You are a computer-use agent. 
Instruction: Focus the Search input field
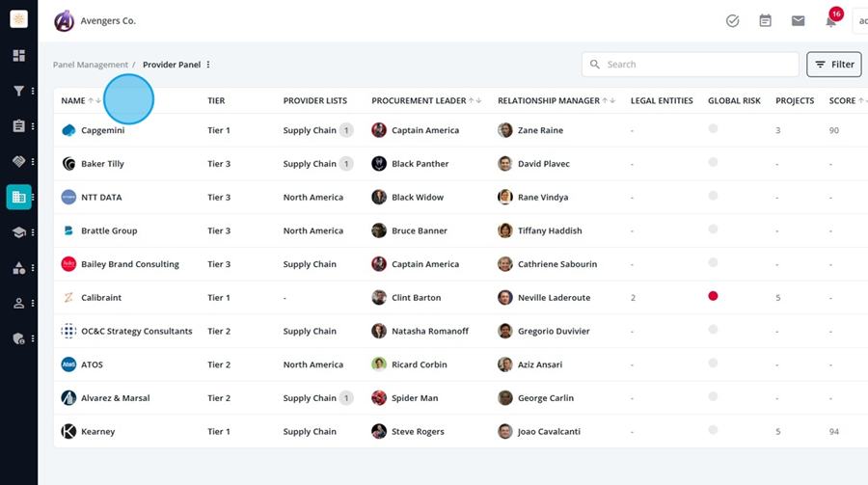pos(690,65)
